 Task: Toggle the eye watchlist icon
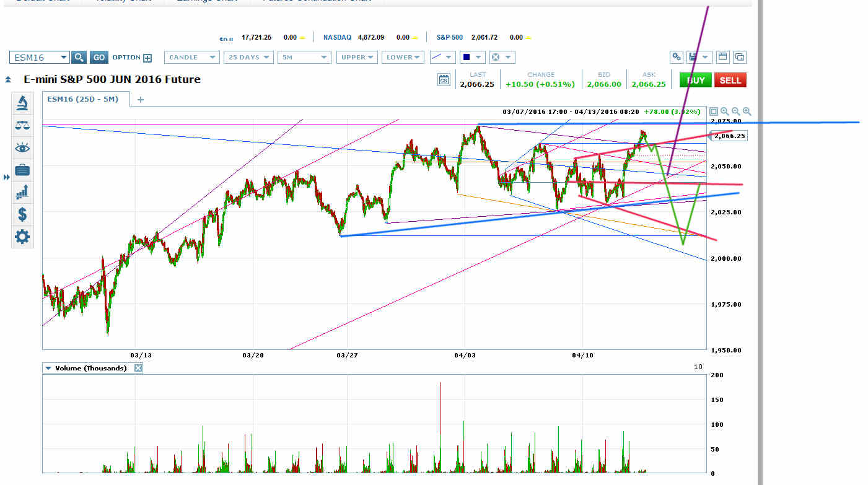(x=22, y=147)
